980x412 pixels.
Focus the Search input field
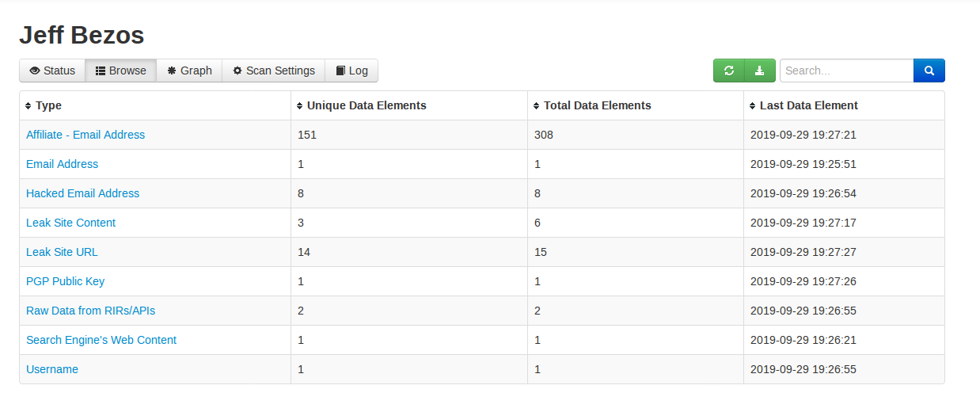(846, 71)
